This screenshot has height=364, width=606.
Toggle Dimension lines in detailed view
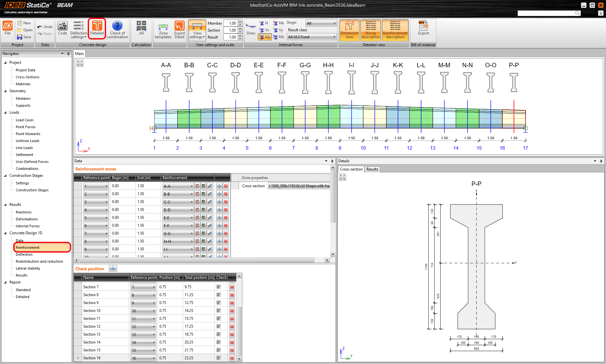tap(349, 30)
